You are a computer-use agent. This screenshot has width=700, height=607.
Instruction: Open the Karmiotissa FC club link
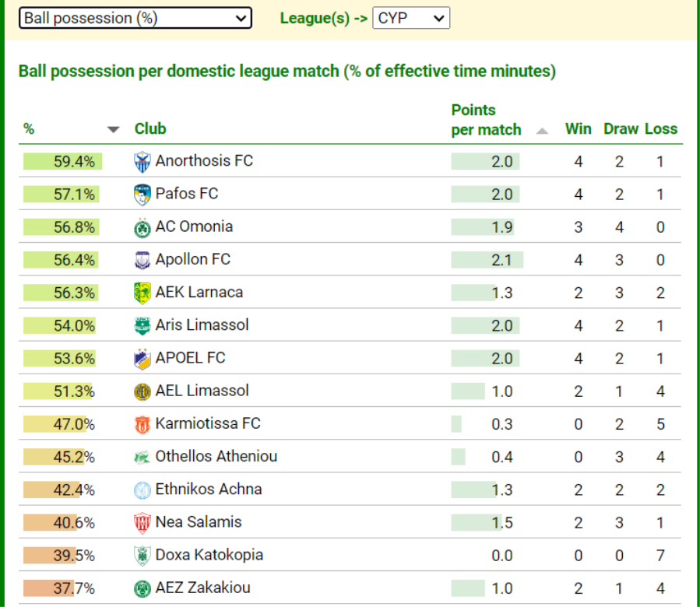pos(208,424)
